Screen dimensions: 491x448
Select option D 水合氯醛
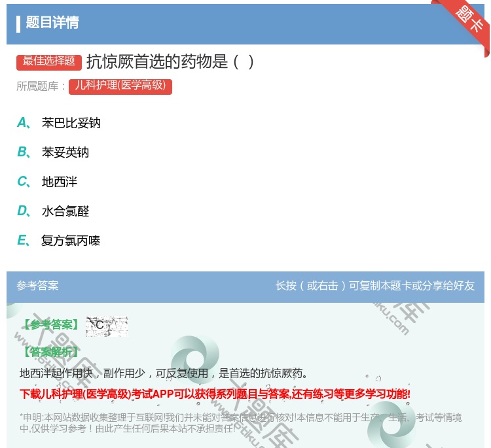pos(53,211)
